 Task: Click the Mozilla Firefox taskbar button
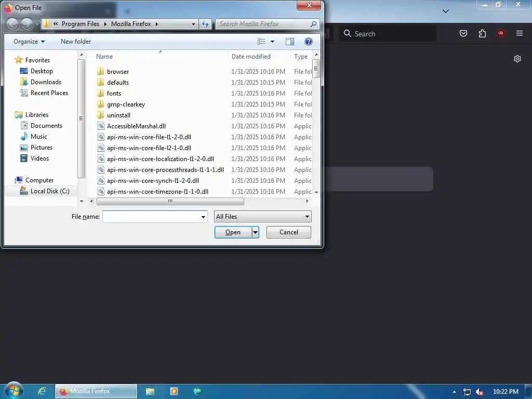pyautogui.click(x=96, y=391)
